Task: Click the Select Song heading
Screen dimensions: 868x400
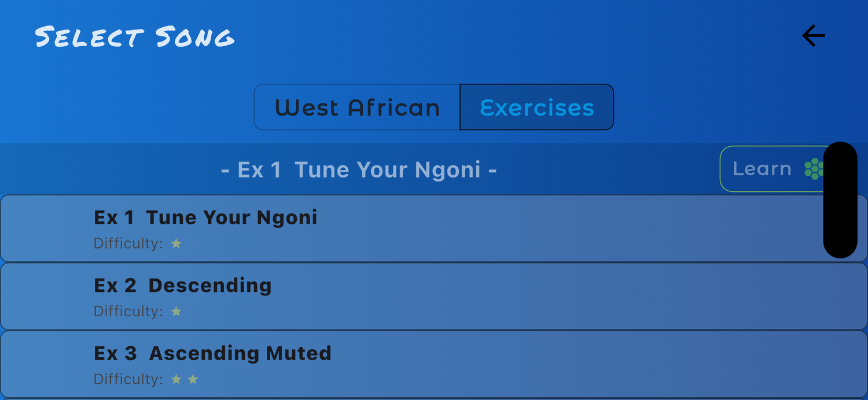Action: click(135, 37)
